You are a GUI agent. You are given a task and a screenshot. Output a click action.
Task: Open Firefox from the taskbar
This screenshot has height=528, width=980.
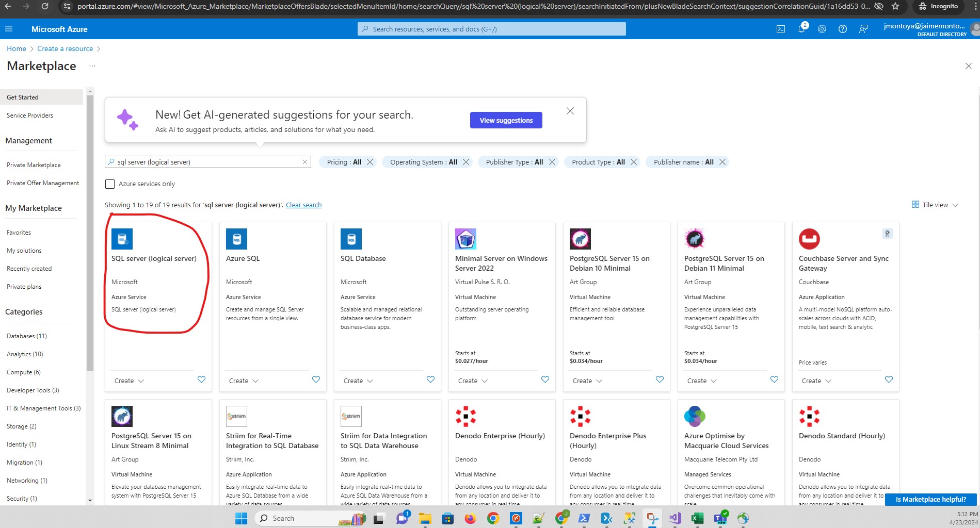click(x=470, y=518)
